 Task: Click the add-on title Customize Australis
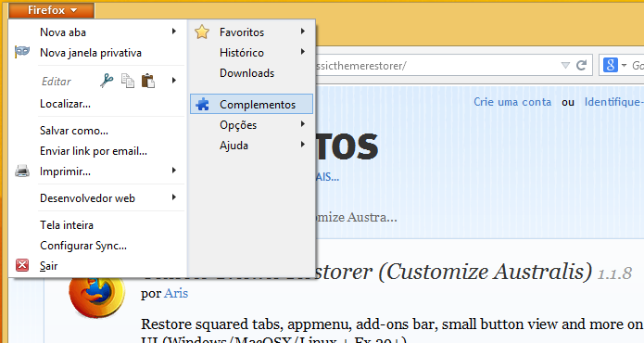tap(454, 272)
